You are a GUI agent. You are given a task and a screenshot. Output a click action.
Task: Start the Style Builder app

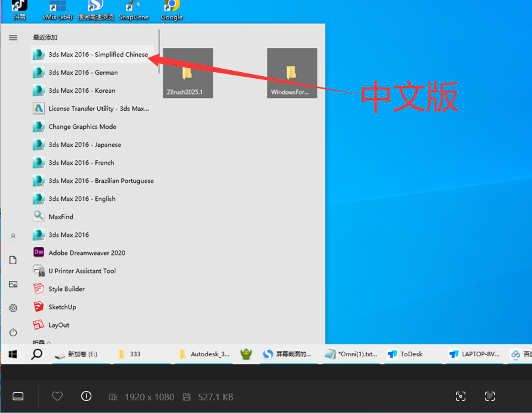click(65, 289)
